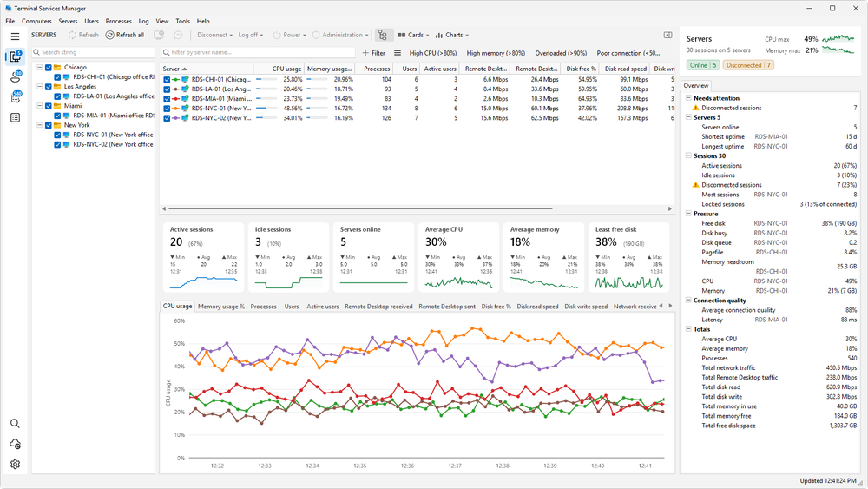Uncheck RDS-NYC-01 checkbox in table row
Viewport: 868px width, 489px height.
[x=167, y=109]
